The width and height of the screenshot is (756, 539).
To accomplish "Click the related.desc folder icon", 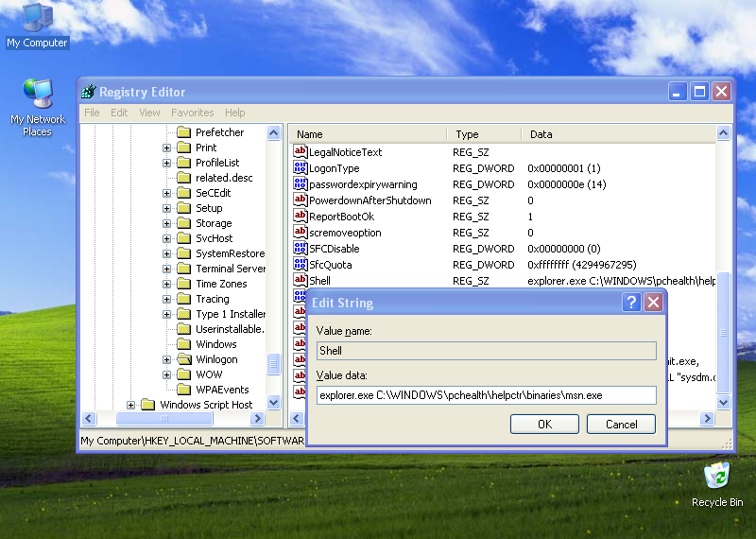I will pos(183,178).
